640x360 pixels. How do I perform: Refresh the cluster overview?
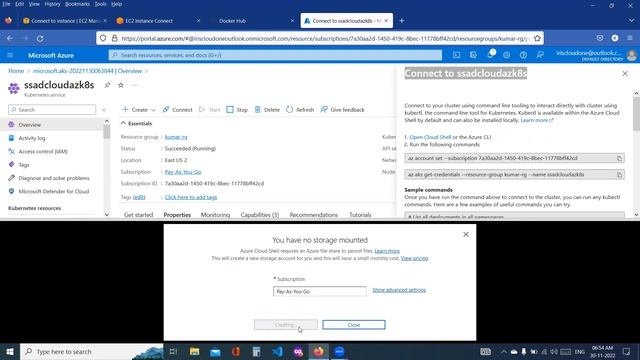click(x=300, y=109)
